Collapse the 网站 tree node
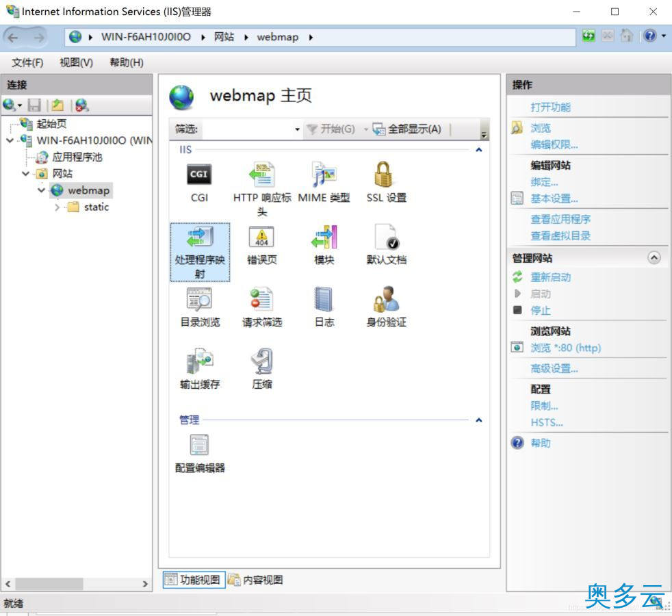The width and height of the screenshot is (672, 616). click(x=26, y=174)
